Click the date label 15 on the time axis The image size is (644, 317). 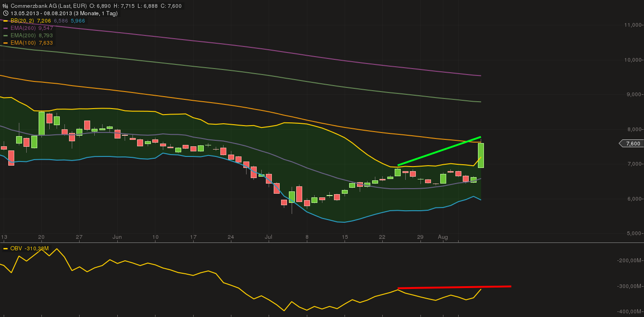345,237
